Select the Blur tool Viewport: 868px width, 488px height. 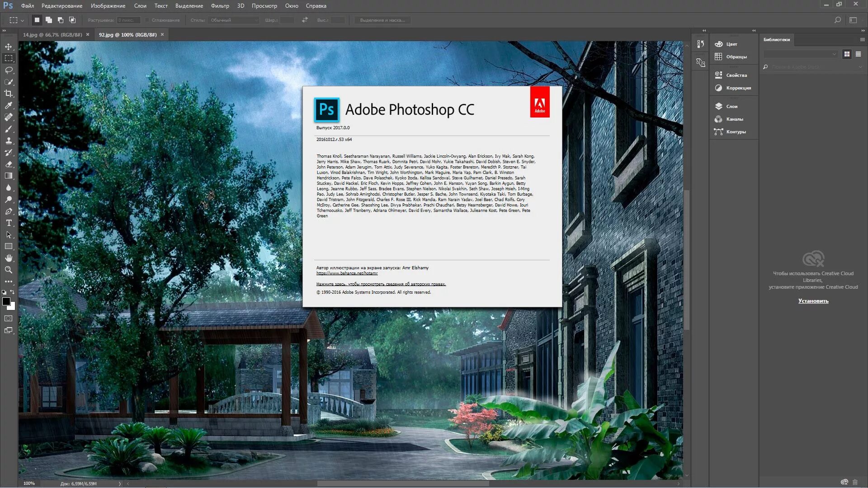(x=9, y=188)
